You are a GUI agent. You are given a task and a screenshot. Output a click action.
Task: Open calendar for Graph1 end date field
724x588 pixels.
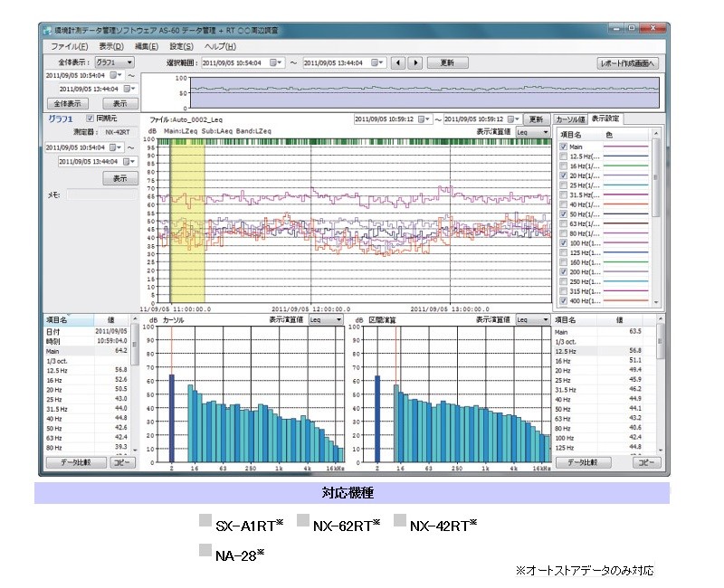pyautogui.click(x=129, y=162)
